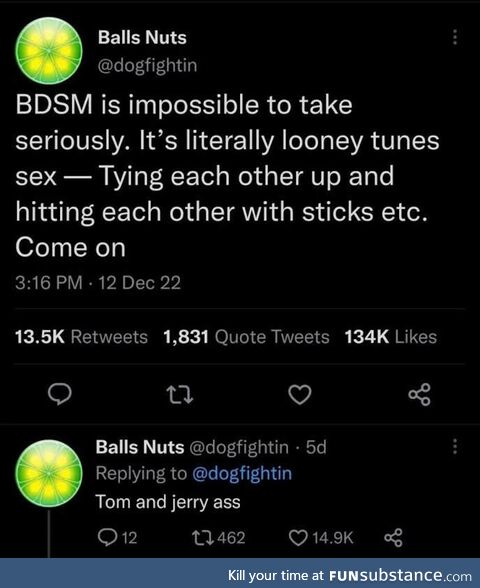Click the lime avatar on the reply

[49, 473]
